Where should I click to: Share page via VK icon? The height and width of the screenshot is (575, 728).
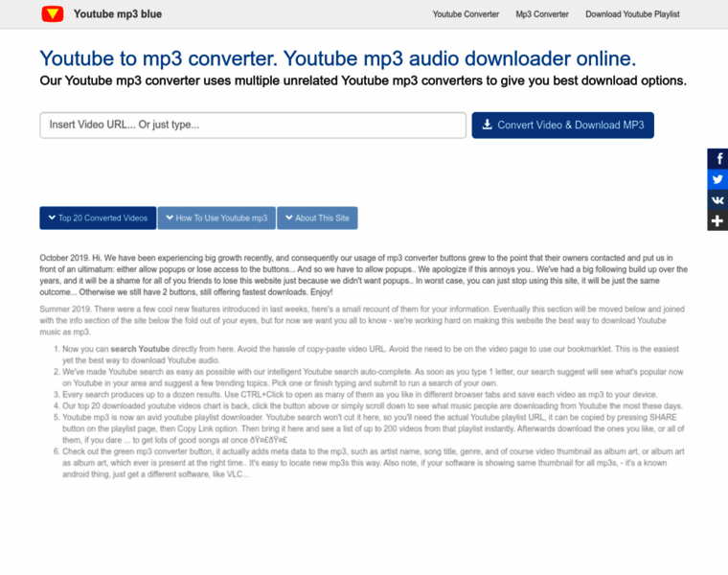(x=717, y=199)
